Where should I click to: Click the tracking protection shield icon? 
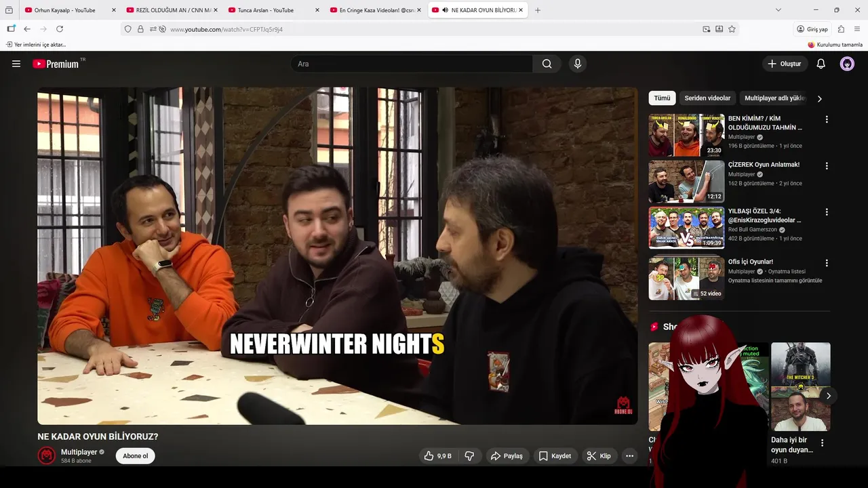pyautogui.click(x=127, y=29)
